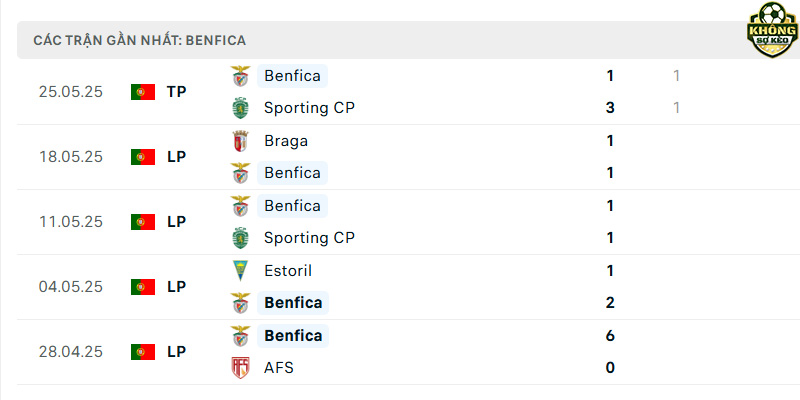Image resolution: width=800 pixels, height=400 pixels.
Task: Click Benfica crest in the 04.05.25 match
Action: click(240, 303)
